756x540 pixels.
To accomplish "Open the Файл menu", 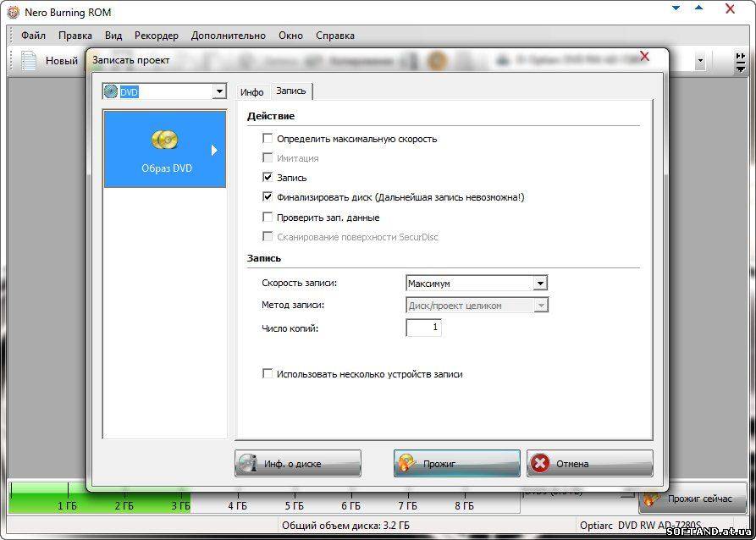I will pyautogui.click(x=33, y=36).
